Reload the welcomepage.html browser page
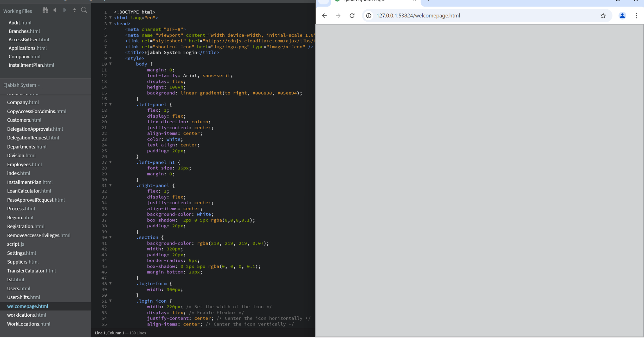Viewport: 644px width, 338px height. click(x=352, y=16)
